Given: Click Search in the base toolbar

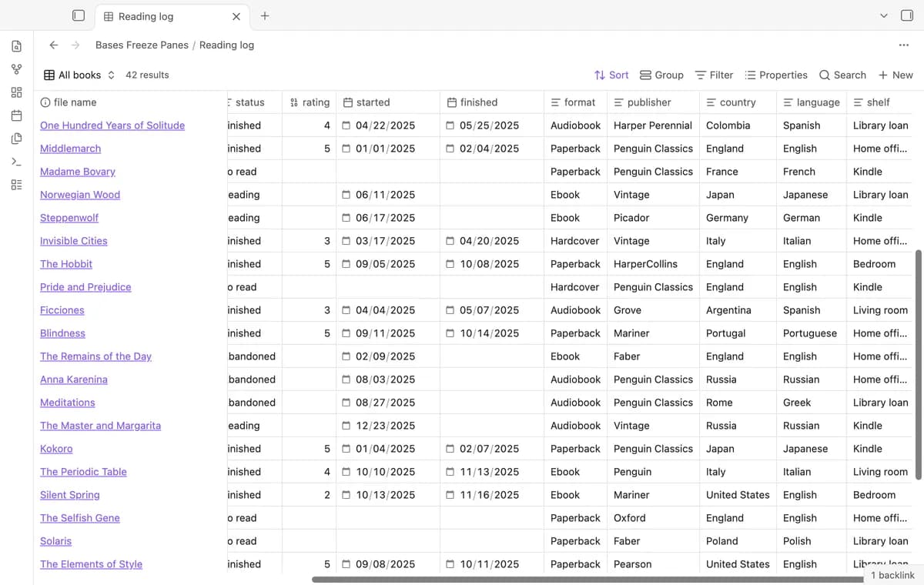Looking at the screenshot, I should pos(842,75).
